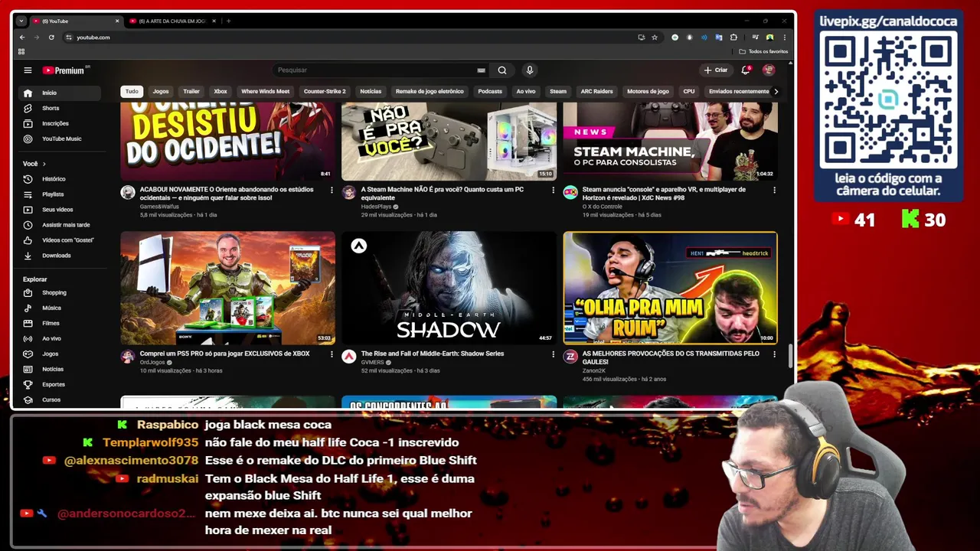Open Cursos in the sidebar
The width and height of the screenshot is (980, 551).
coord(60,399)
